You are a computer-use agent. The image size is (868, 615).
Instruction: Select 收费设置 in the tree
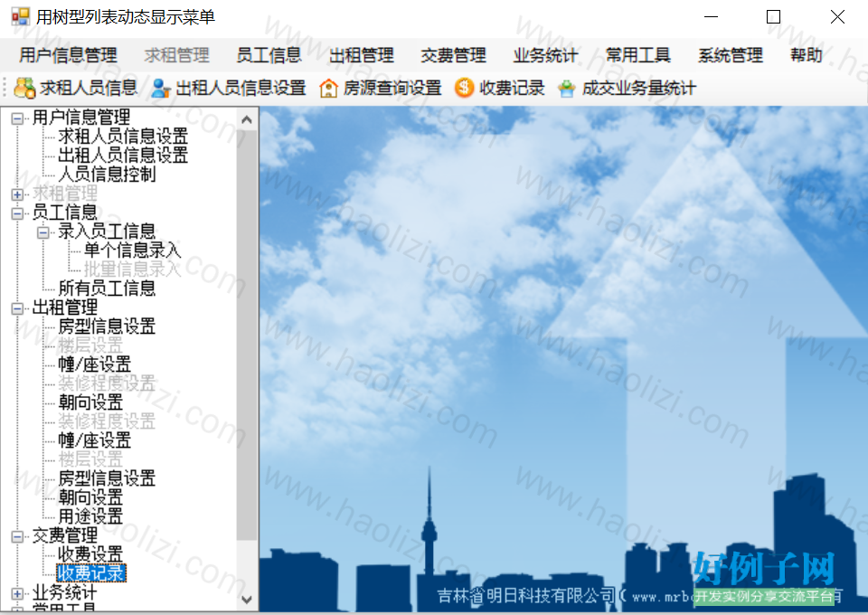click(x=90, y=554)
